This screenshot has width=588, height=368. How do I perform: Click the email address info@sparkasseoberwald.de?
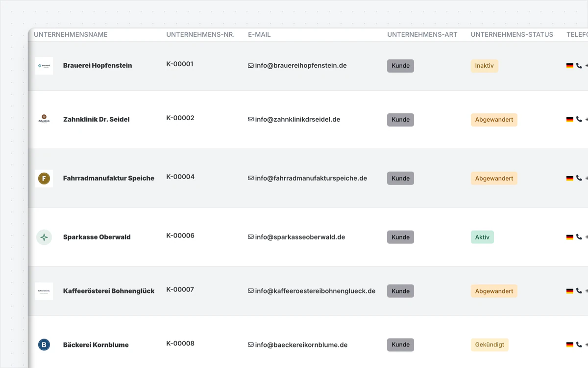pos(300,237)
